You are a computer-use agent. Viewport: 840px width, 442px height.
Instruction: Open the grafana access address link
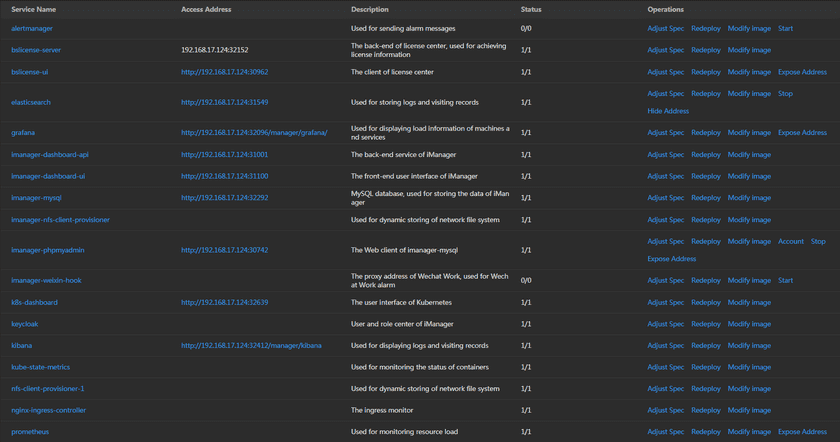[260, 132]
